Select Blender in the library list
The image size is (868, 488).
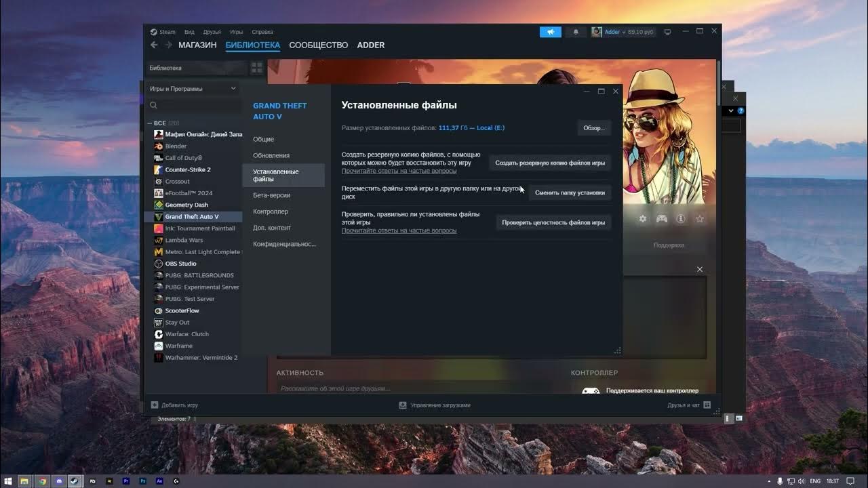click(171, 146)
